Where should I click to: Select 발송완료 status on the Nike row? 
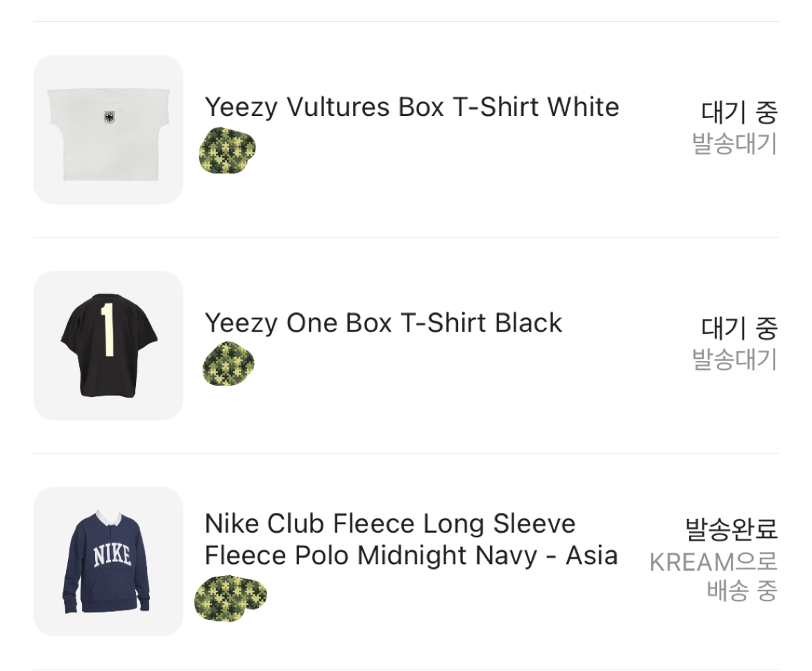point(731,529)
